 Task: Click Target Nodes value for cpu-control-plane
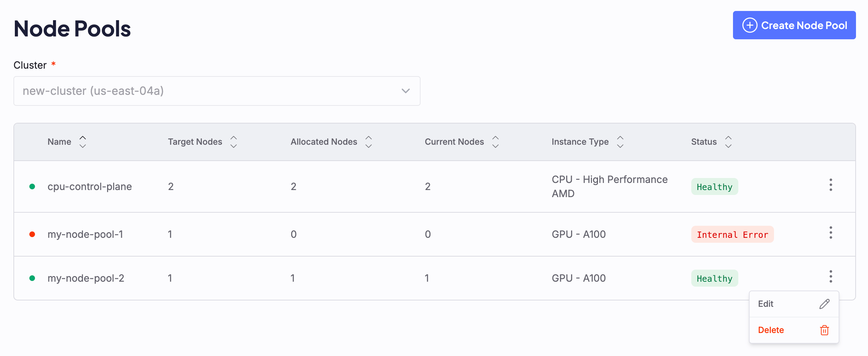pyautogui.click(x=171, y=186)
